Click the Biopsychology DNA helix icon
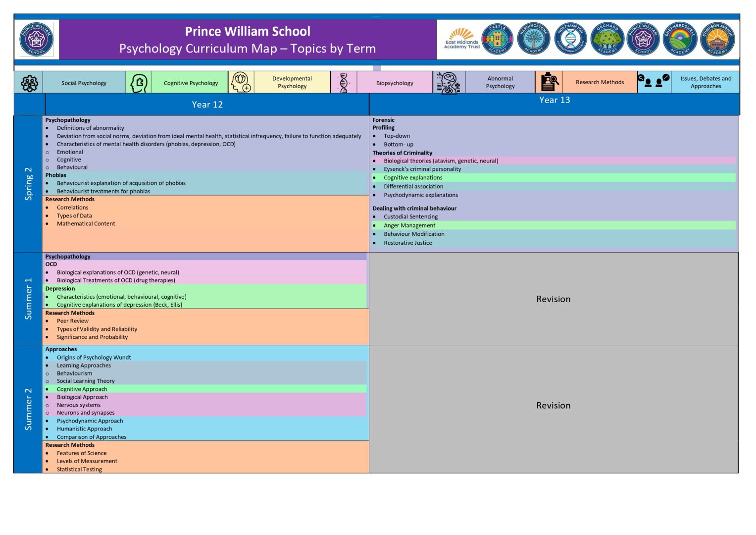This screenshot has height=535, width=756. (x=344, y=83)
